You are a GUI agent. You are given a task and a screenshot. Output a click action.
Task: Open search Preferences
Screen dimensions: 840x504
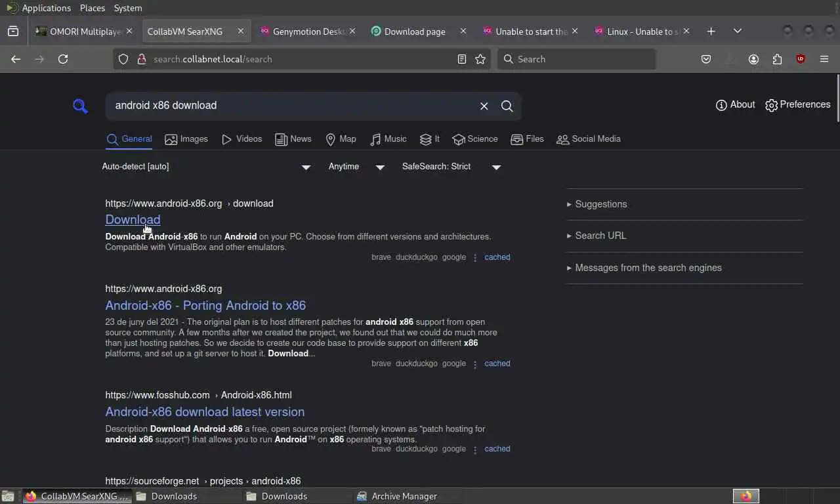click(798, 105)
